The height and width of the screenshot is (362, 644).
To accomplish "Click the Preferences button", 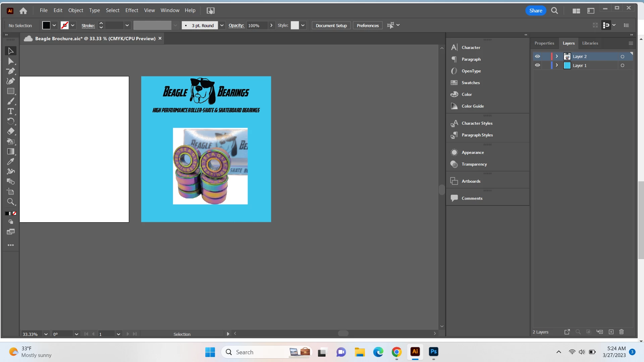I will [368, 25].
